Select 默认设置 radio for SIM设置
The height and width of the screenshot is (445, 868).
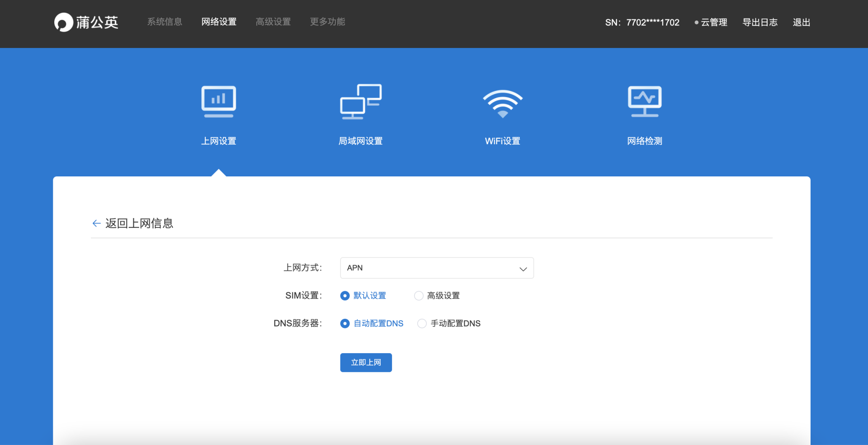[345, 296]
